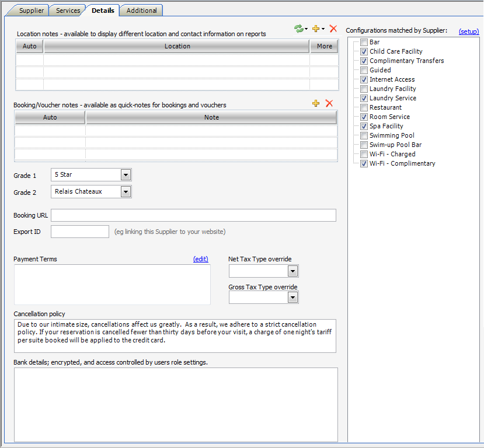This screenshot has height=448, width=484.
Task: Delete a Booking/Voucher note with red X
Action: (329, 103)
